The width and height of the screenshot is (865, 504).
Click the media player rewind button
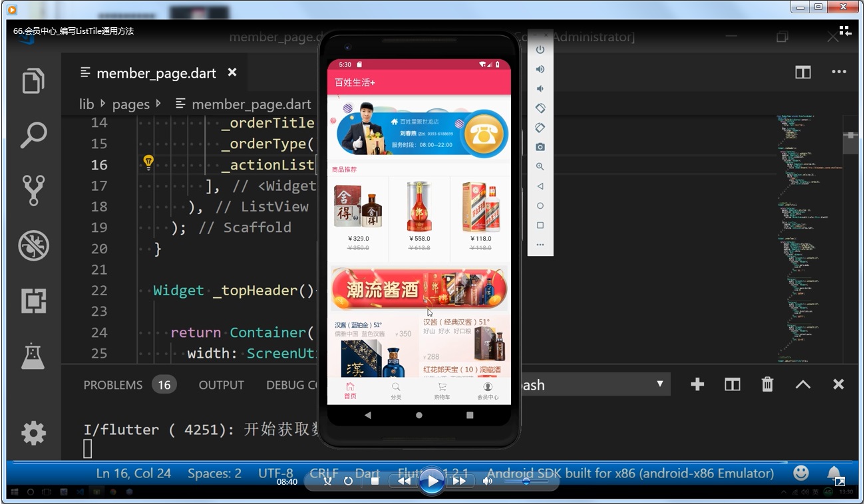pos(404,481)
